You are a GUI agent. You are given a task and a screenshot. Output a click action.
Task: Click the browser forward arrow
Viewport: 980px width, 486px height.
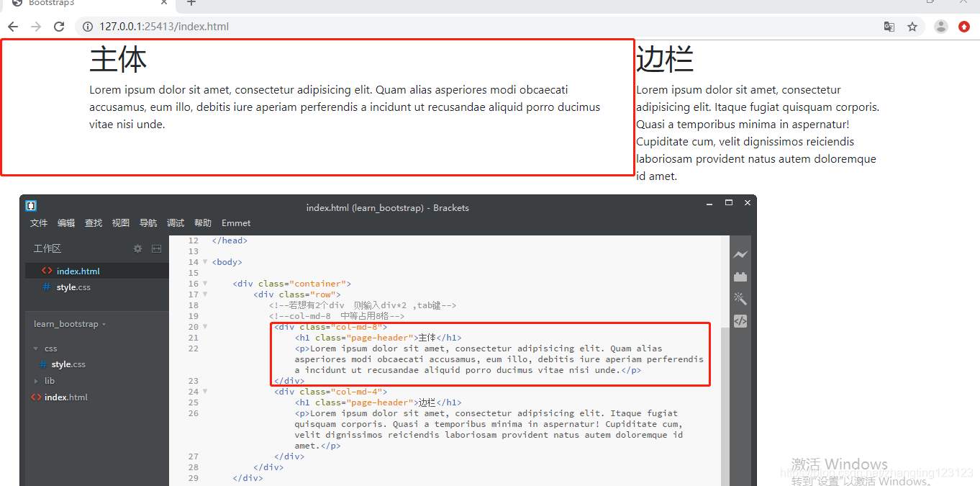point(36,27)
